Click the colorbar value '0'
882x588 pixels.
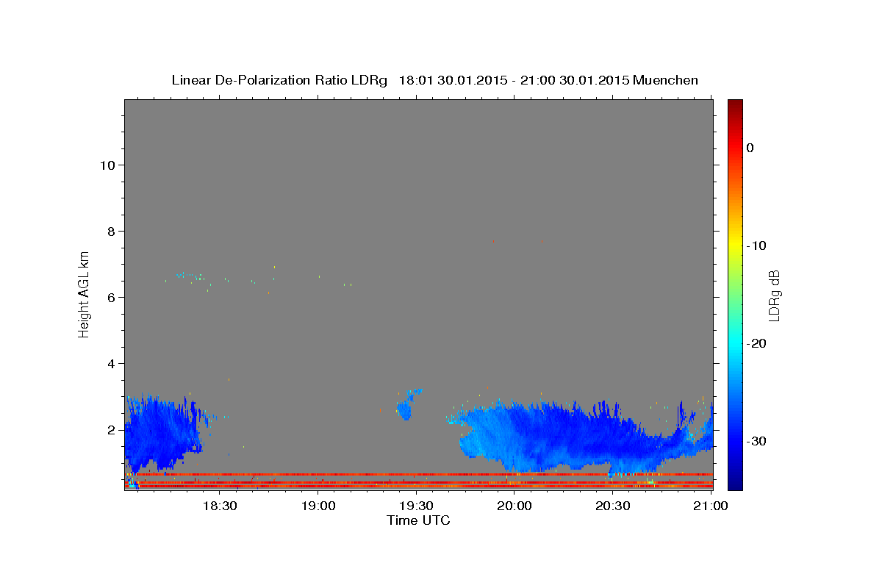coord(750,148)
